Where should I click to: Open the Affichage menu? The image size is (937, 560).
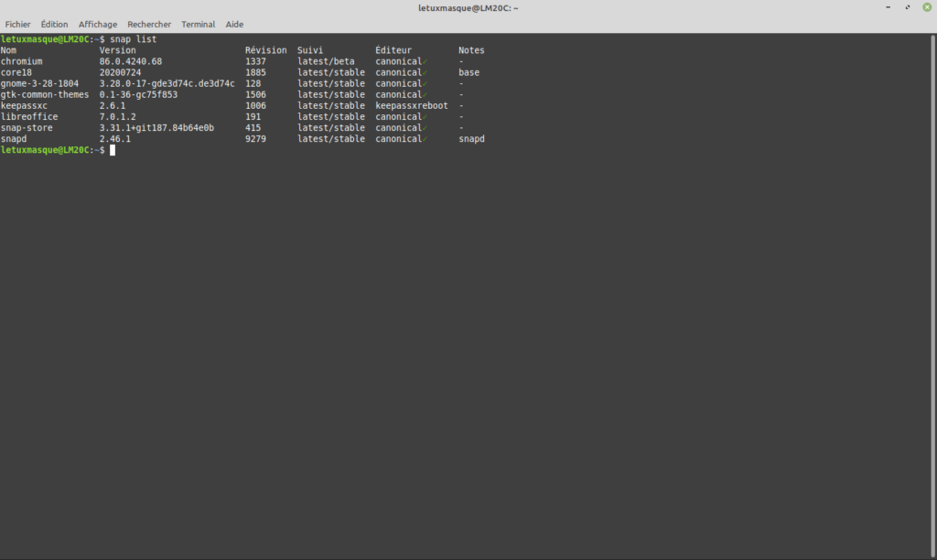pos(98,25)
